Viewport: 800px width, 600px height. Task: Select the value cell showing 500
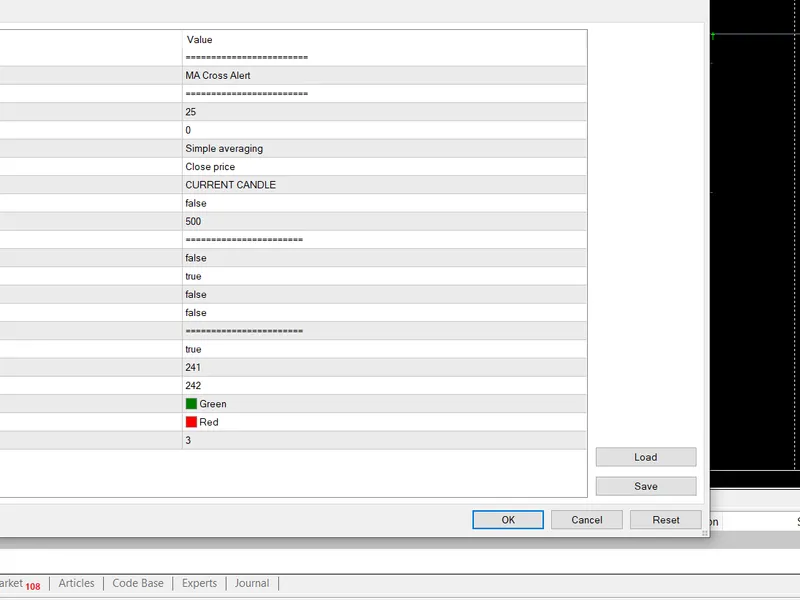tap(384, 221)
